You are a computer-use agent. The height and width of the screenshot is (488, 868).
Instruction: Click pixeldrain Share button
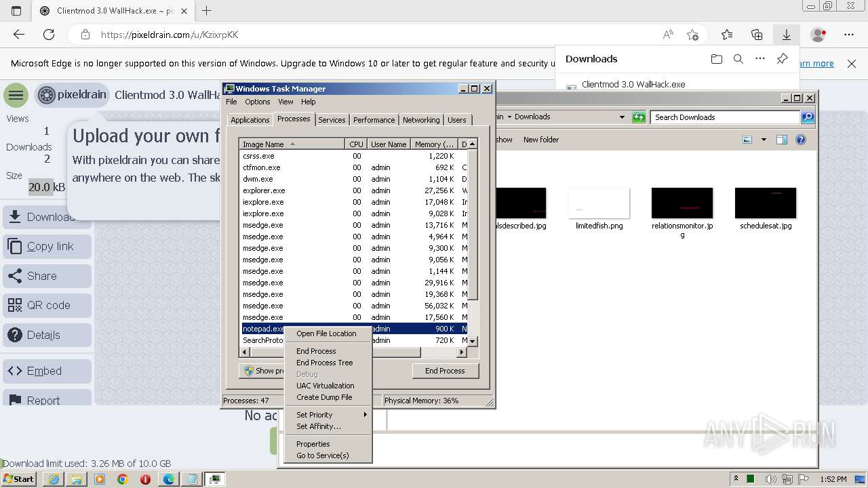pos(47,276)
